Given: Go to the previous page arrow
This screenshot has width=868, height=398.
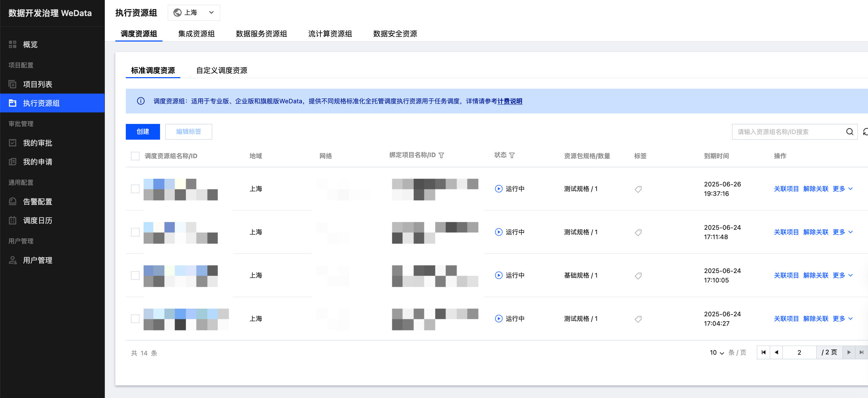Looking at the screenshot, I should [x=776, y=352].
